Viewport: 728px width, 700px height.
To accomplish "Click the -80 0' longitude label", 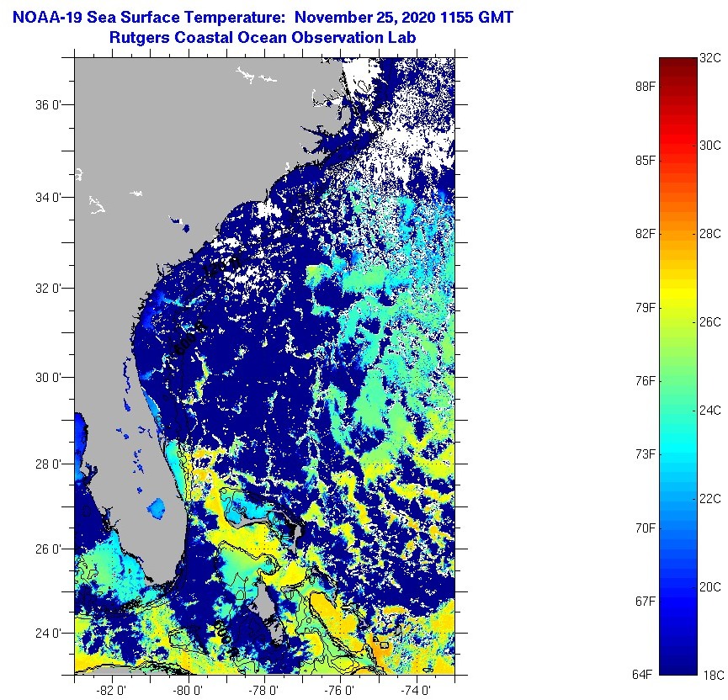I will pyautogui.click(x=188, y=691).
